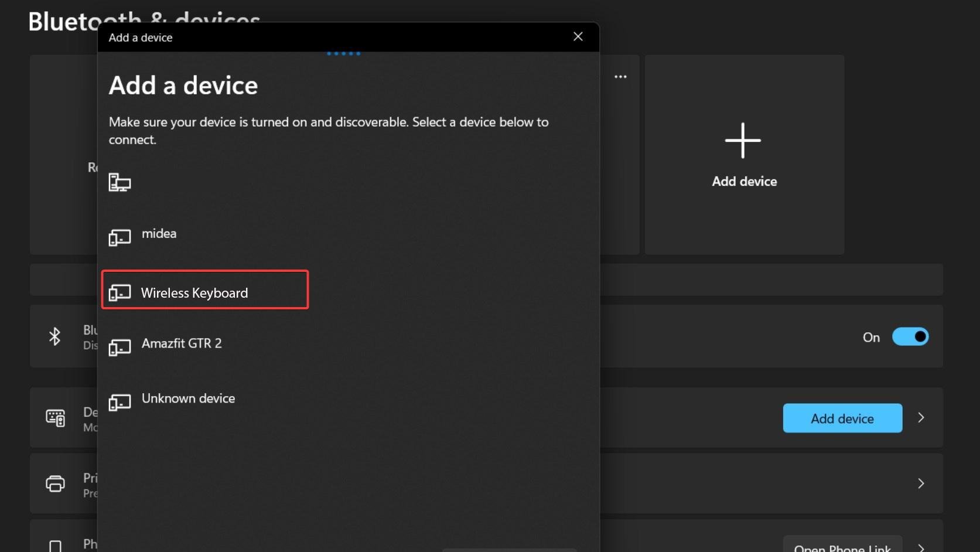Pick the Unknown device entry
Viewport: 980px width, 552px height.
point(187,399)
